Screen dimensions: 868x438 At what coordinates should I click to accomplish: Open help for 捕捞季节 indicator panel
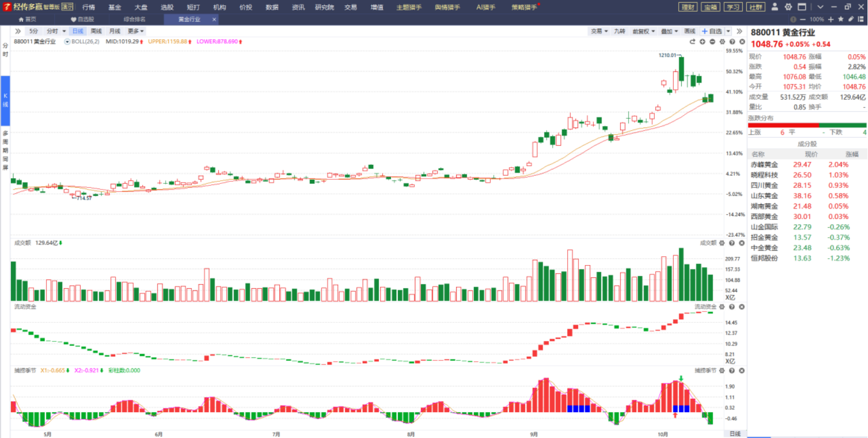(x=732, y=370)
